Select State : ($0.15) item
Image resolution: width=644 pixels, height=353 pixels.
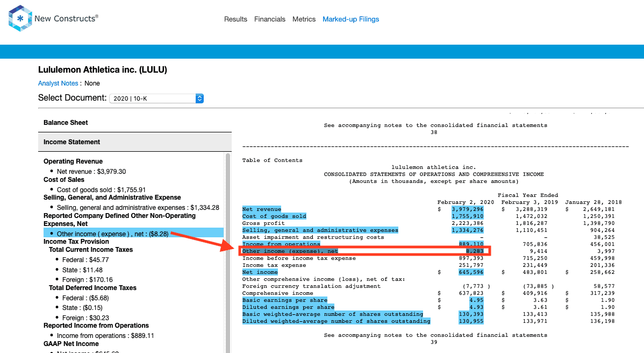(x=82, y=308)
